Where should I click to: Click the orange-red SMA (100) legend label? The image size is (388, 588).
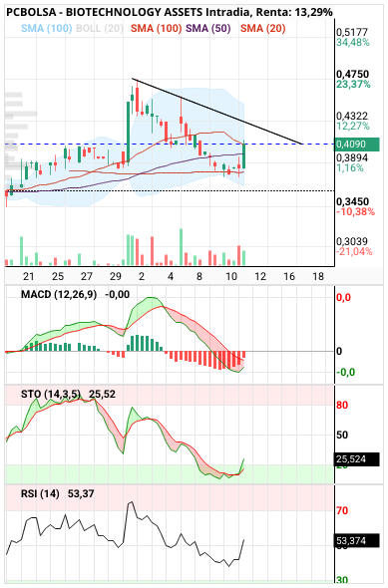[157, 28]
